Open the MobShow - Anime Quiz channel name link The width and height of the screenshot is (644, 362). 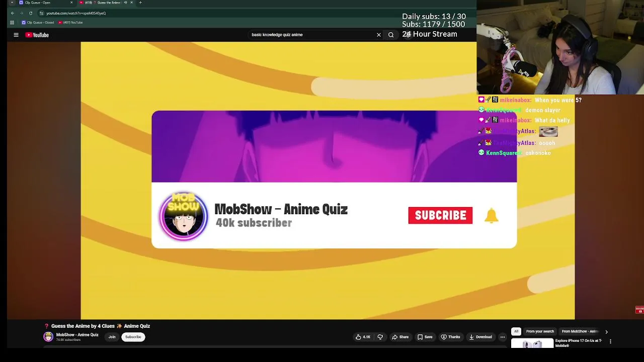[x=77, y=335]
